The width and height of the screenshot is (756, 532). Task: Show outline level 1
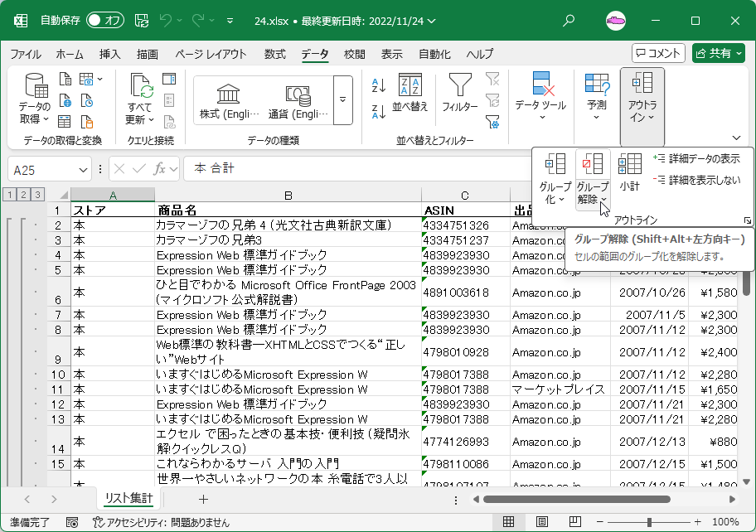click(x=9, y=195)
